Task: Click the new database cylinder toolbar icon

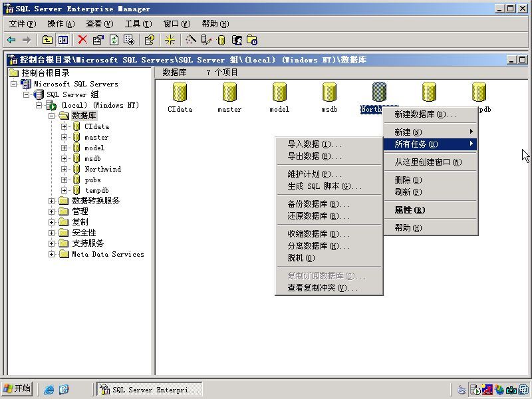Action: [221, 40]
